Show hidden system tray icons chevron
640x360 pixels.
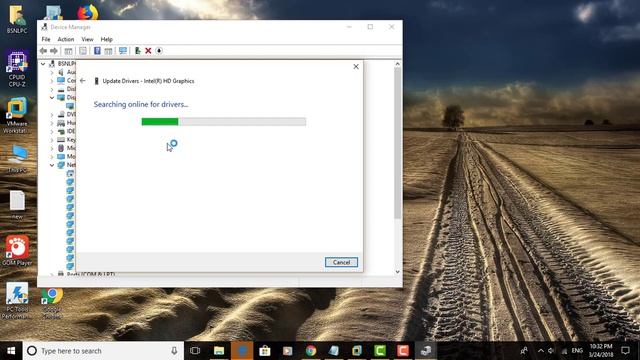(541, 351)
